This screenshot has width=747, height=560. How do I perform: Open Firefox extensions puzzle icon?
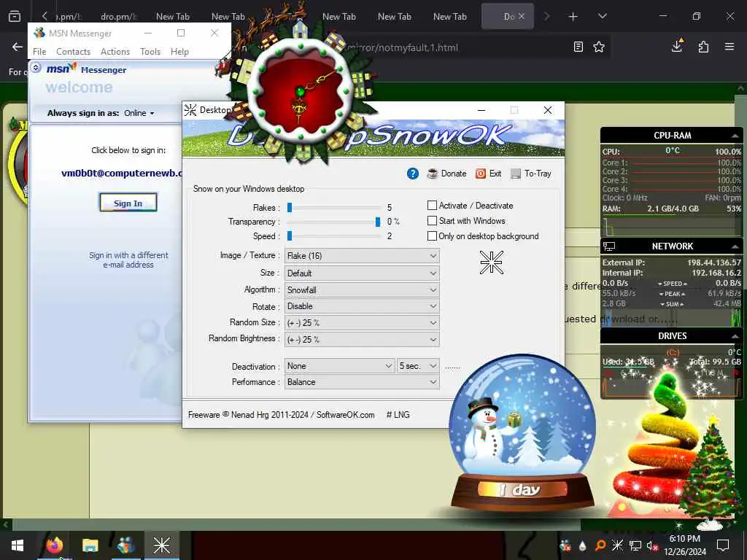tap(703, 47)
